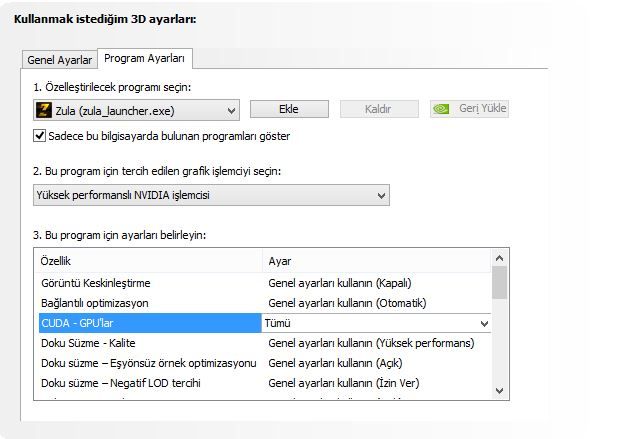
Task: Expand the preferred graphics processor dropdown
Action: (381, 195)
